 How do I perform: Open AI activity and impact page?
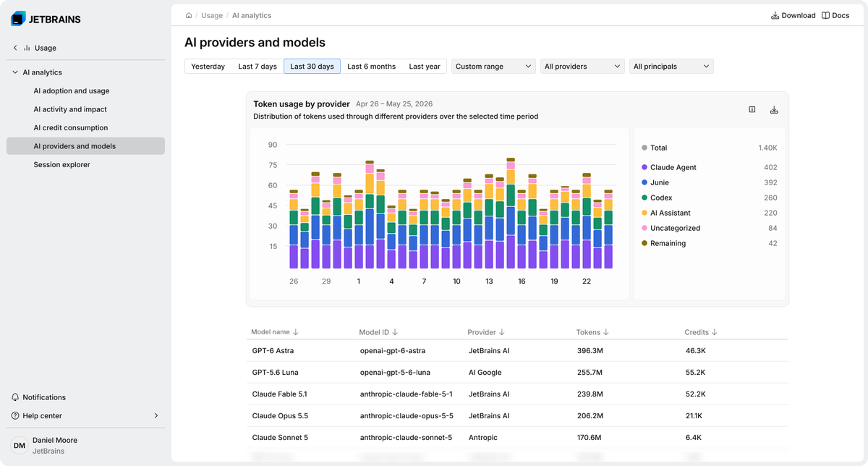[70, 109]
